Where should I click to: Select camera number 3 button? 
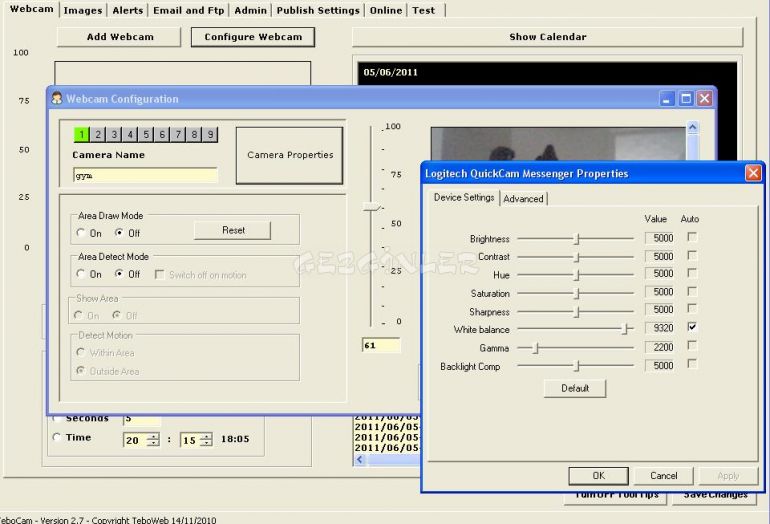[114, 134]
